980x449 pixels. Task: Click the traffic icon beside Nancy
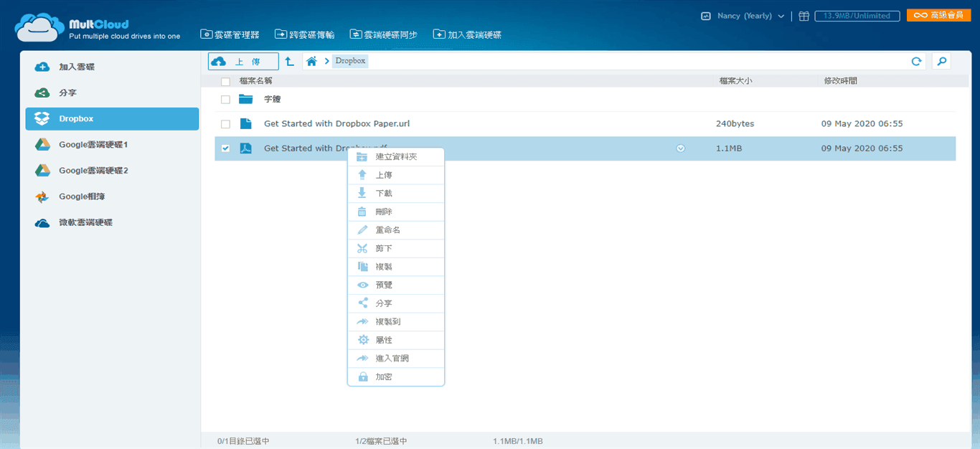[706, 16]
